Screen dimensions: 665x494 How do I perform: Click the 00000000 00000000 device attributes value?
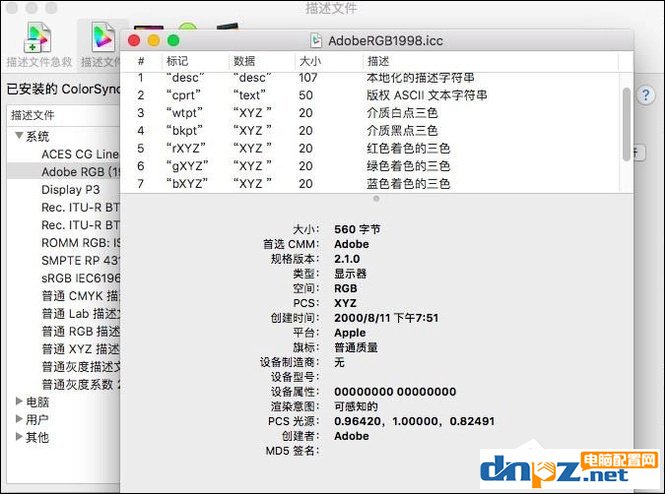(x=395, y=391)
